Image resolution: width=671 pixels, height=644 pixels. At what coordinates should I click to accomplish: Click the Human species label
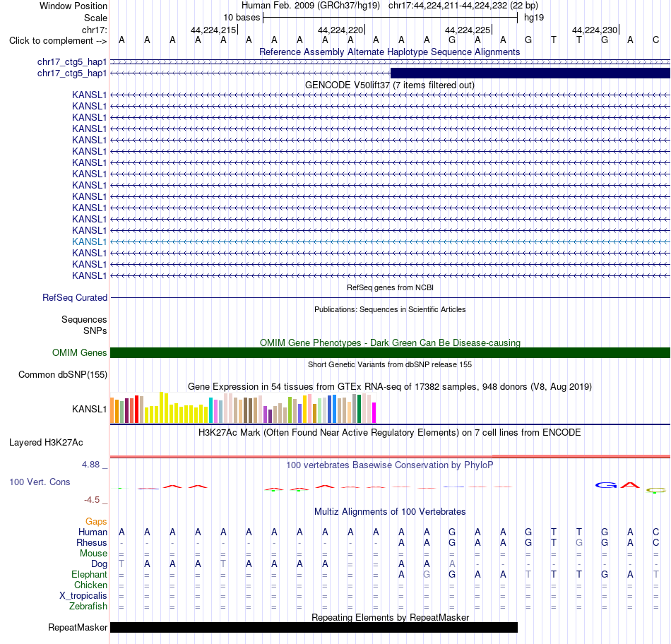coord(93,532)
